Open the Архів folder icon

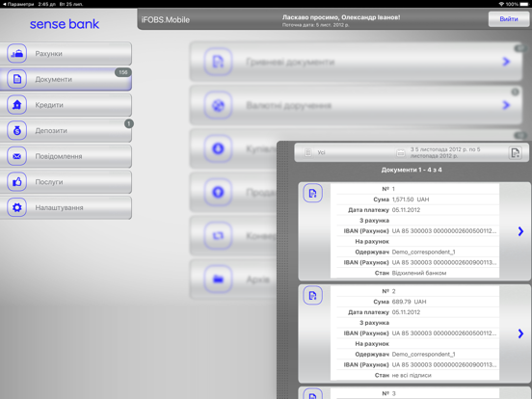[x=218, y=279]
